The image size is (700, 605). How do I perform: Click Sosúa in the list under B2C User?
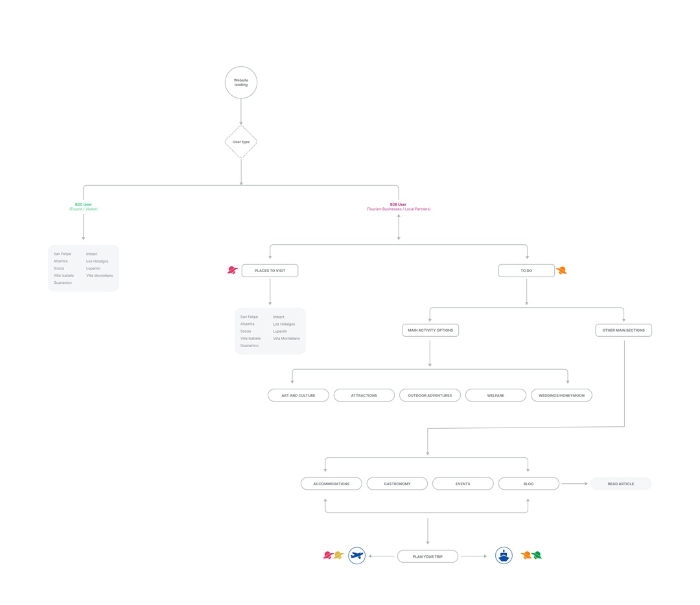coord(59,268)
